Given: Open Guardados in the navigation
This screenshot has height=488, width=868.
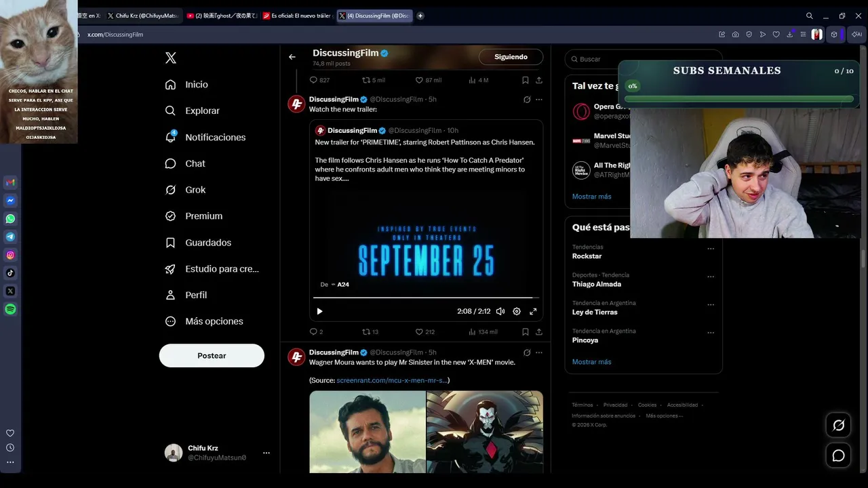Looking at the screenshot, I should 198,243.
